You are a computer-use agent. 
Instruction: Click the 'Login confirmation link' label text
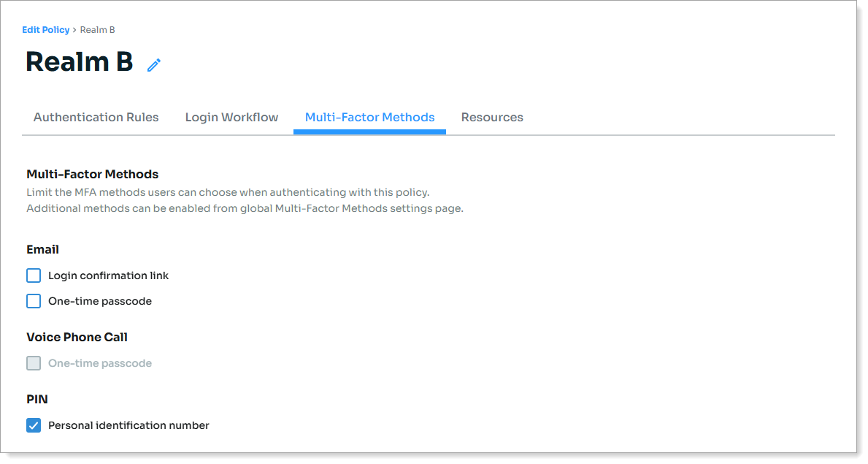point(108,275)
